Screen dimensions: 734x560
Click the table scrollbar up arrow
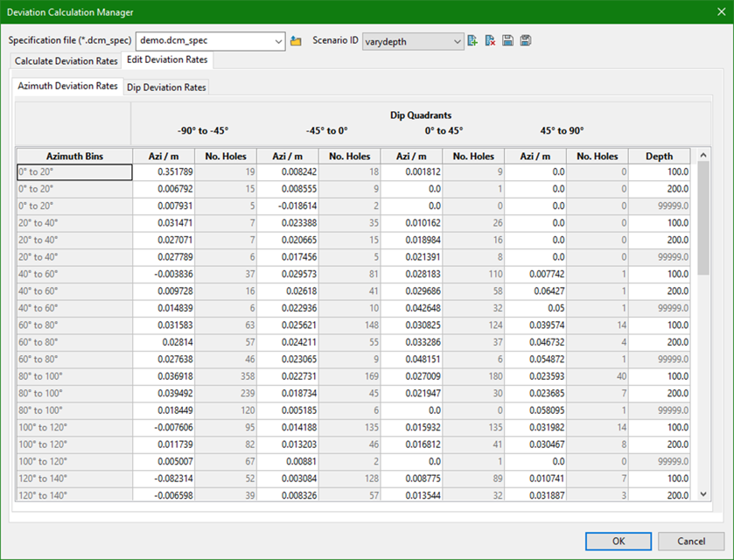tap(704, 156)
